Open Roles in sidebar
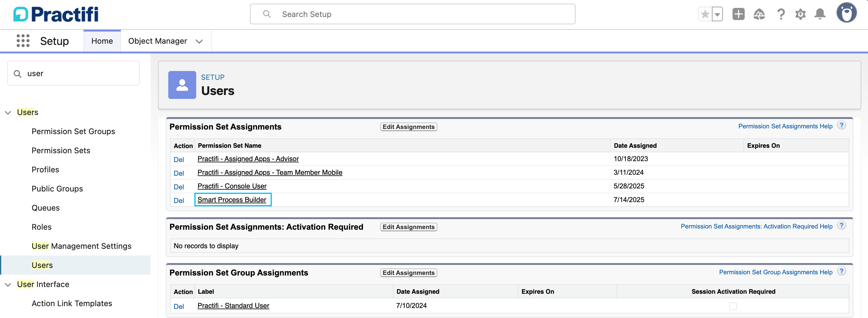 (x=41, y=227)
